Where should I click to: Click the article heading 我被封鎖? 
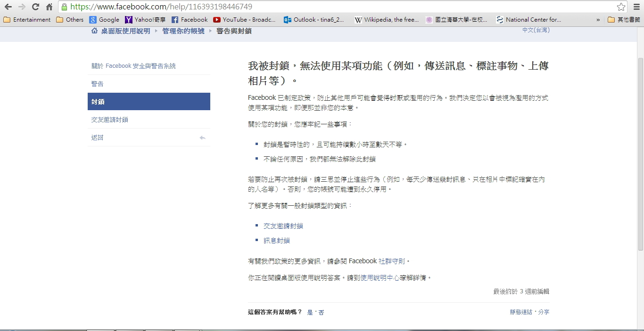point(398,73)
